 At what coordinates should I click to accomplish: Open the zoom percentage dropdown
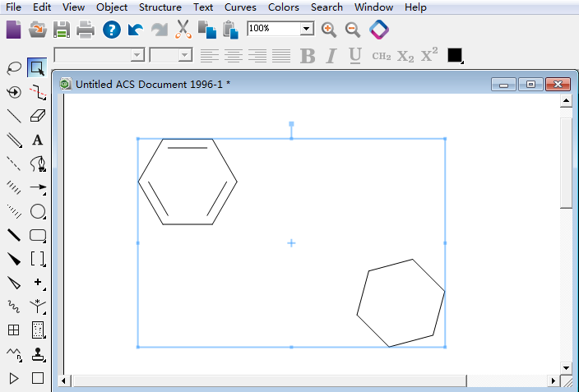[307, 29]
